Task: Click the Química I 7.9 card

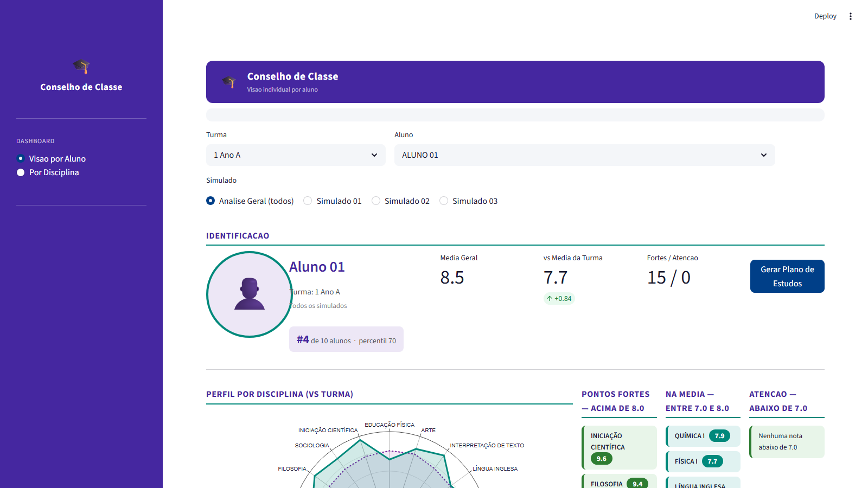Action: [703, 436]
